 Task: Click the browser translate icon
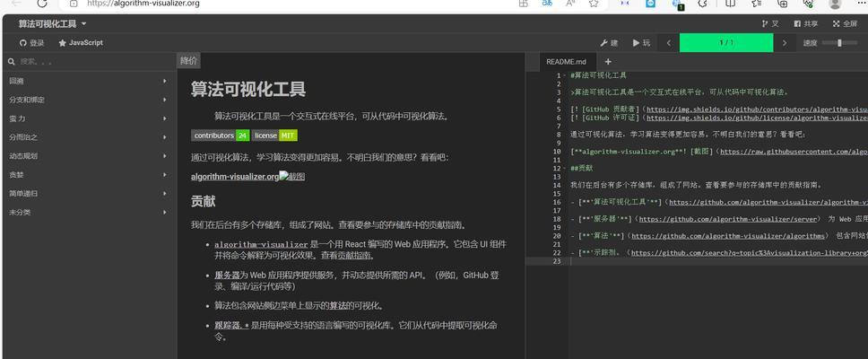pyautogui.click(x=547, y=4)
